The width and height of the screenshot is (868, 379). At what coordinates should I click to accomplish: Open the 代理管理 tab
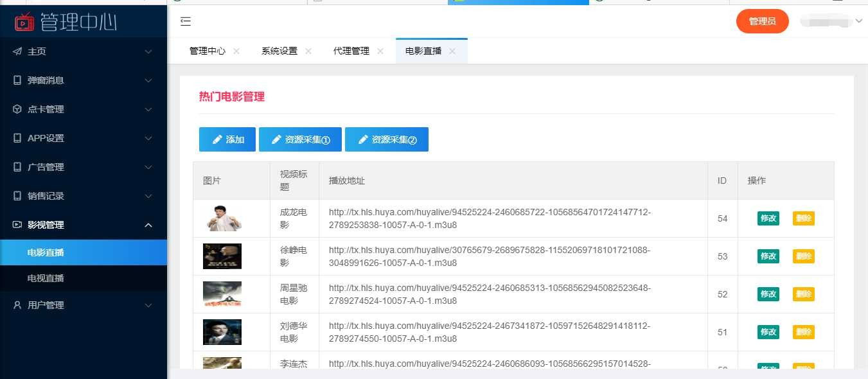point(350,51)
